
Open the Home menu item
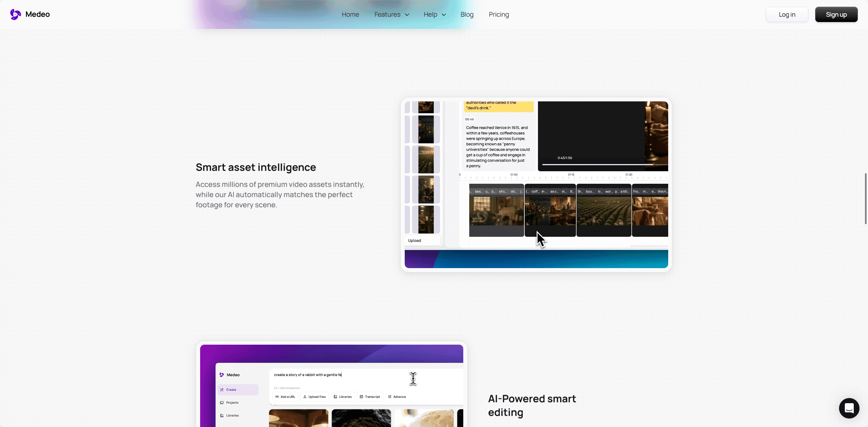[350, 15]
